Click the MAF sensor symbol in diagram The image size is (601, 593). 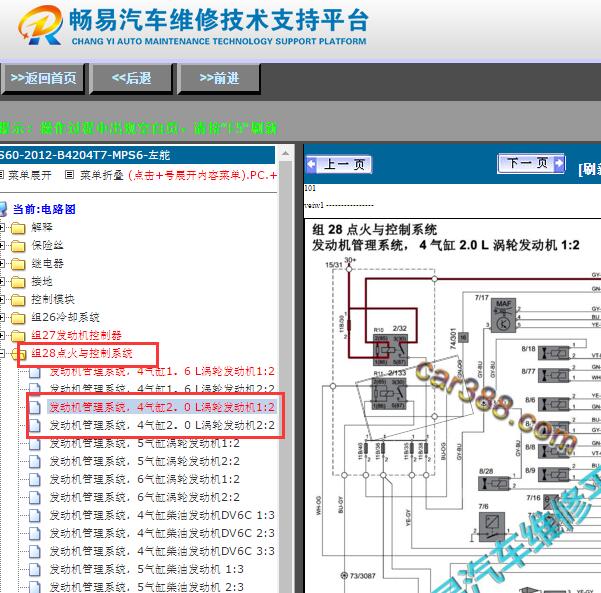tap(503, 315)
